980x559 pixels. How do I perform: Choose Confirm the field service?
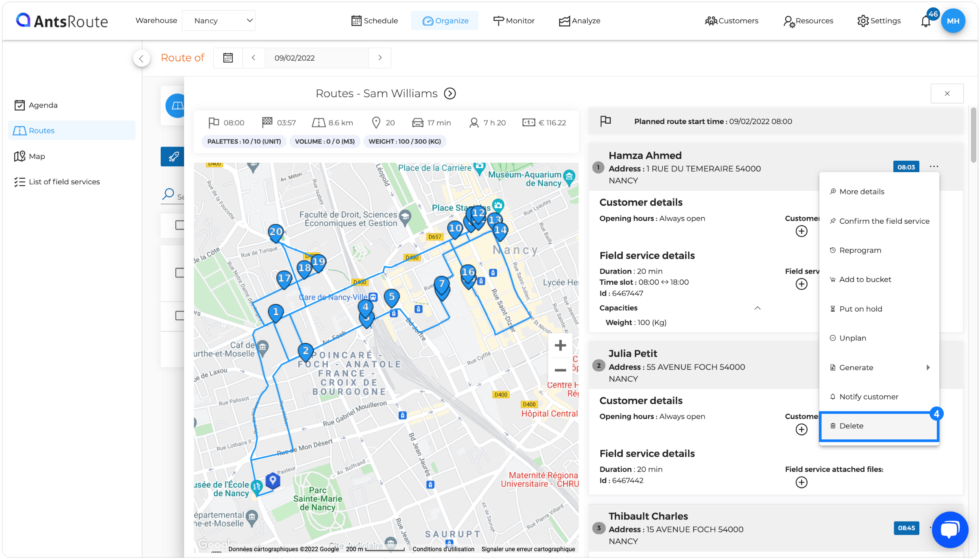pos(879,221)
